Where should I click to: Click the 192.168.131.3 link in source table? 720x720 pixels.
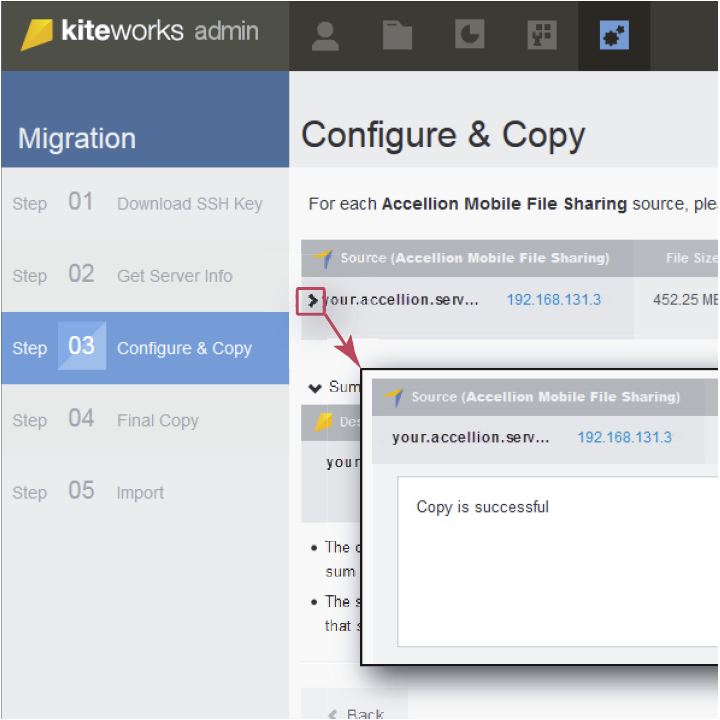coord(554,300)
